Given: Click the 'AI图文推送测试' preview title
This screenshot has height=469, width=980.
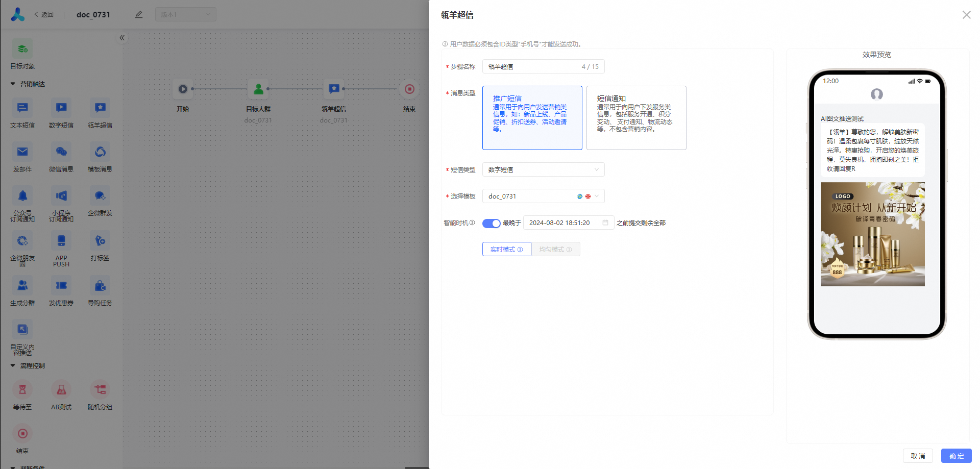Looking at the screenshot, I should pyautogui.click(x=842, y=118).
